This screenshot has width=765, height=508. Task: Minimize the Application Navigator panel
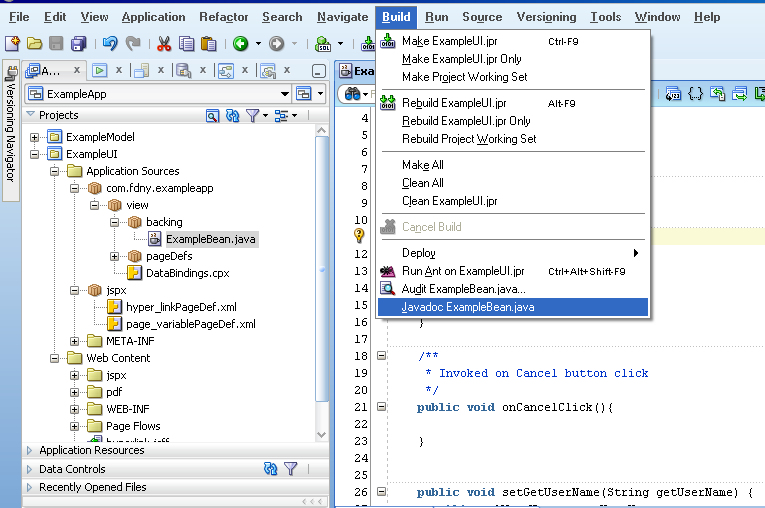pos(319,71)
